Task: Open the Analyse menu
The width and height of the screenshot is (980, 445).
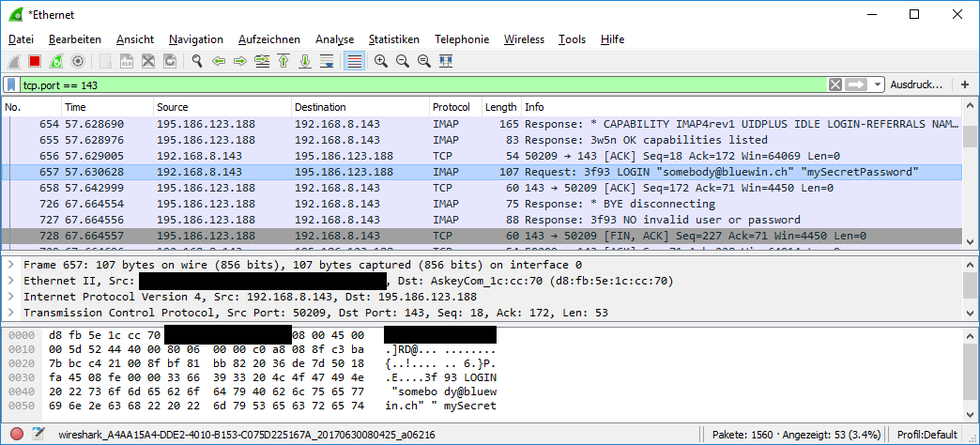Action: tap(334, 39)
